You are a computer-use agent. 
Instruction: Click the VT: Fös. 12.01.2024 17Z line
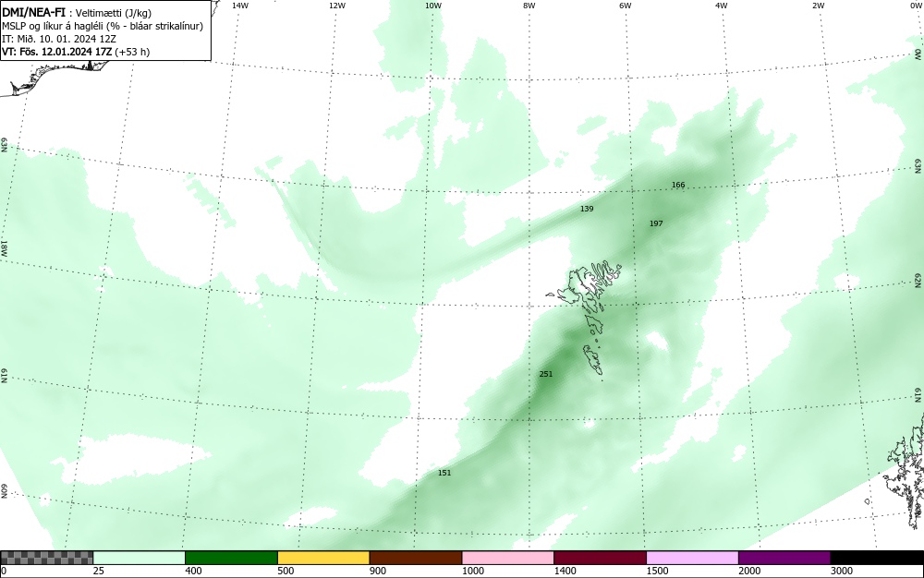tap(76, 52)
